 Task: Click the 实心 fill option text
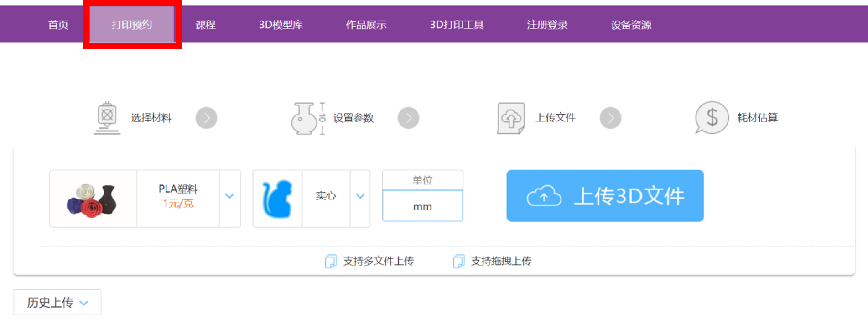(326, 196)
